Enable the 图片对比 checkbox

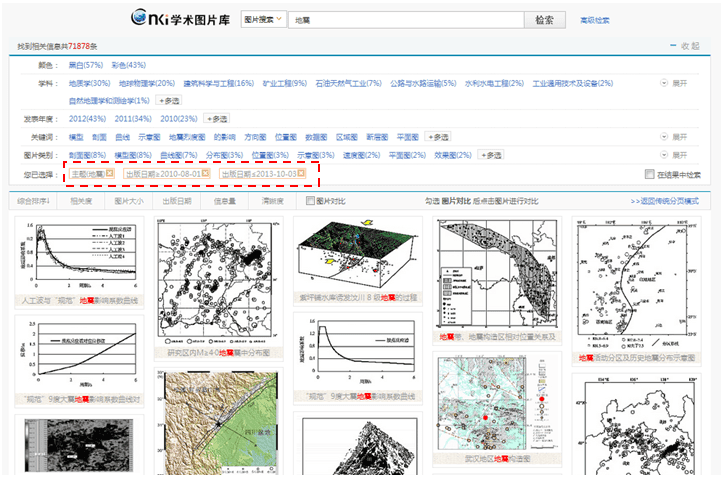310,201
